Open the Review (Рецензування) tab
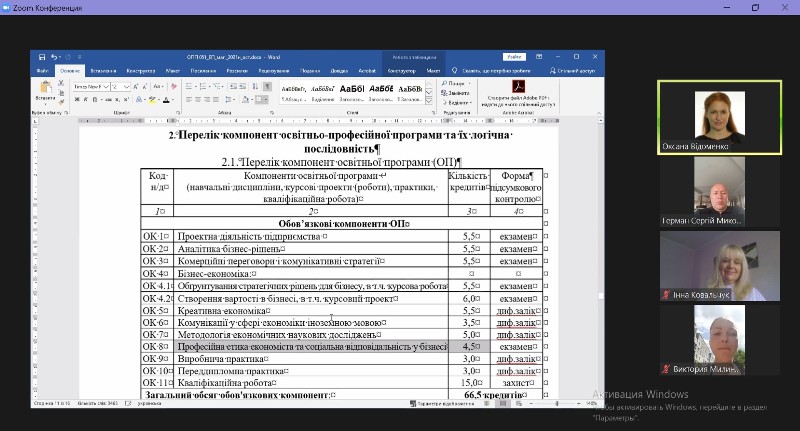This screenshot has width=800, height=431. click(273, 71)
